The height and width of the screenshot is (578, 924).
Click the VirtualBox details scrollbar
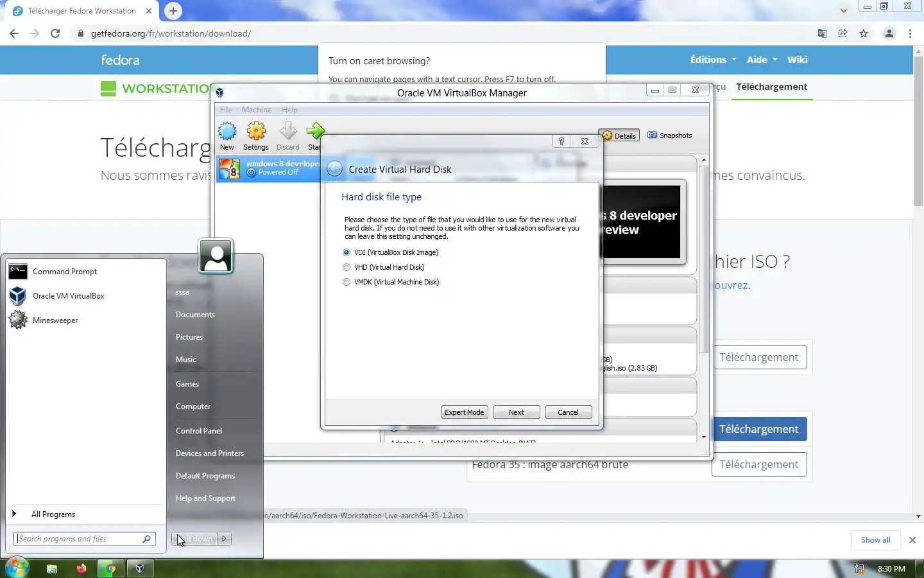704,260
